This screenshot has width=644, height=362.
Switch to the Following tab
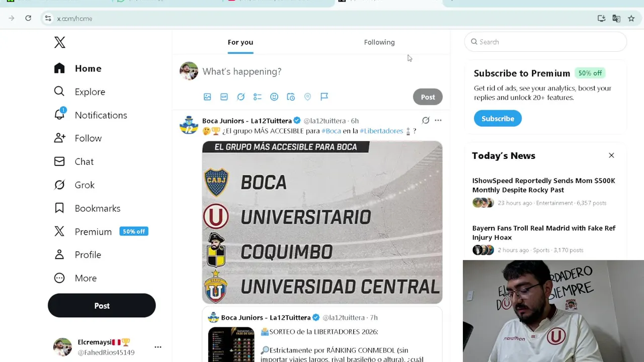tap(379, 42)
